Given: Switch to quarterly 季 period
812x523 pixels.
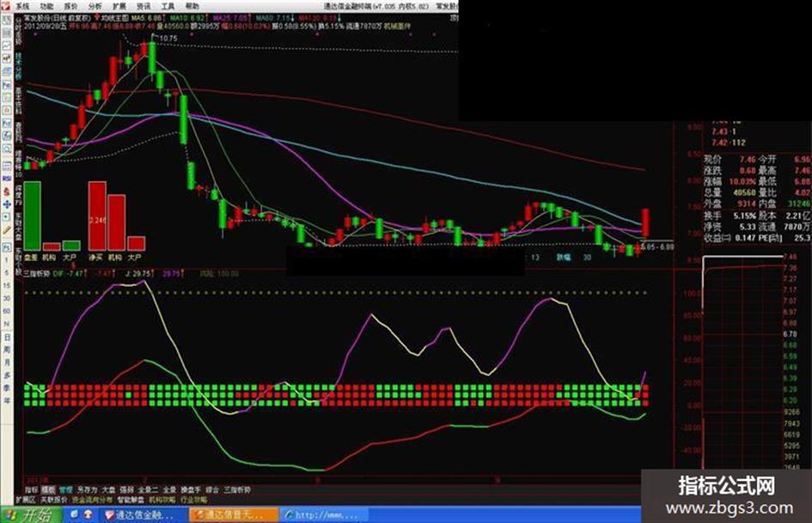Looking at the screenshot, I should tap(7, 388).
